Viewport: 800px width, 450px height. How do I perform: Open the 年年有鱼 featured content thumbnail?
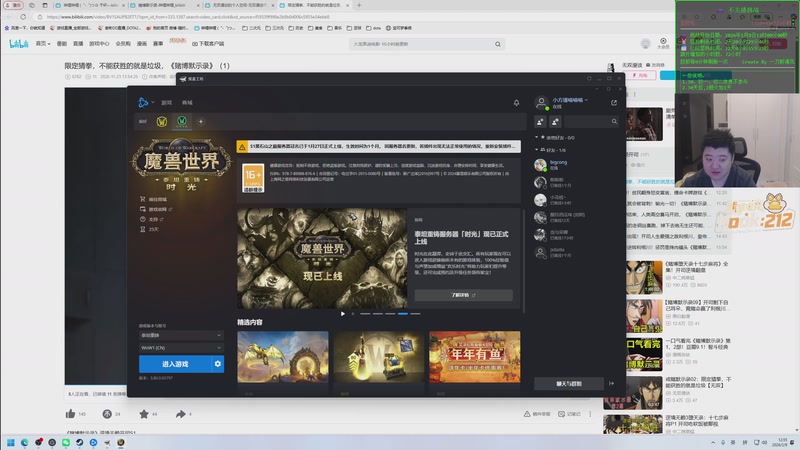click(474, 357)
